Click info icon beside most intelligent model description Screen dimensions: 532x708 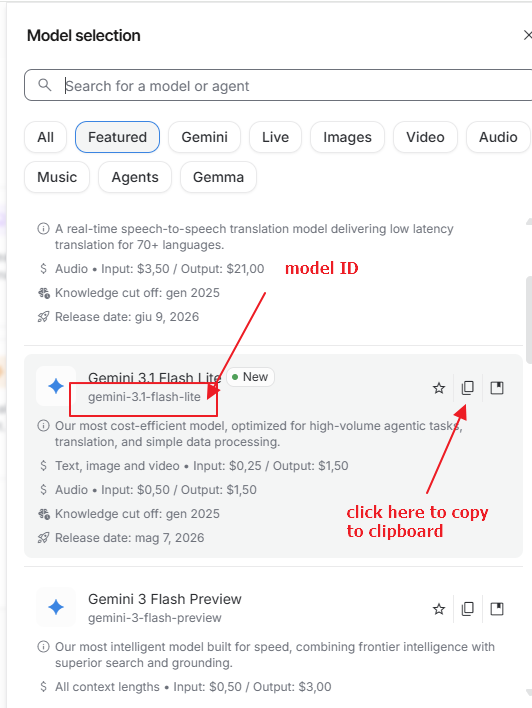click(43, 647)
